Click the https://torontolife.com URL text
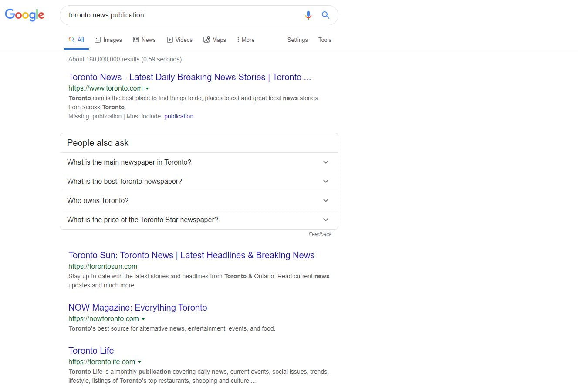The image size is (578, 392). (x=101, y=362)
